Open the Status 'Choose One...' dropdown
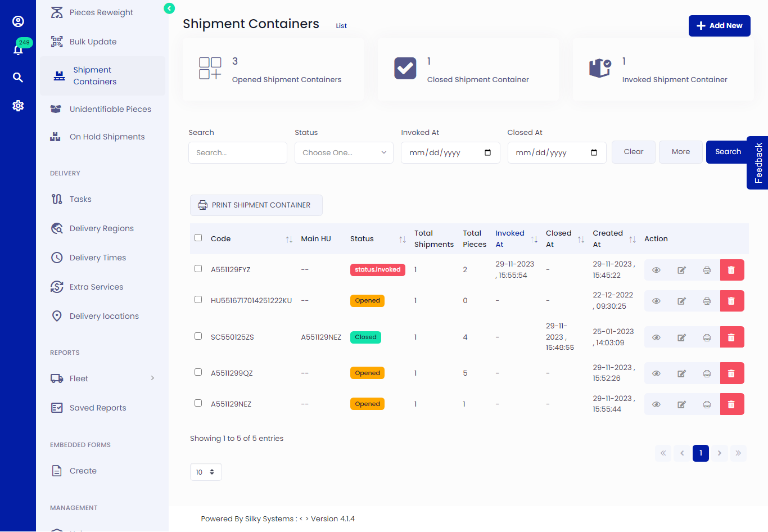The width and height of the screenshot is (768, 532). tap(344, 152)
